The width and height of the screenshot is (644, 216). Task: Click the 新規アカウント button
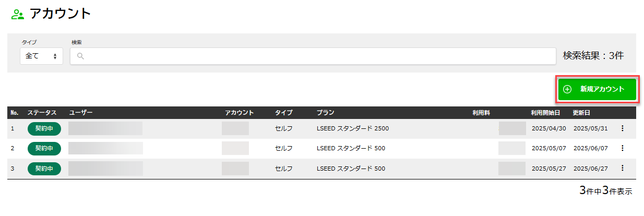tap(597, 89)
